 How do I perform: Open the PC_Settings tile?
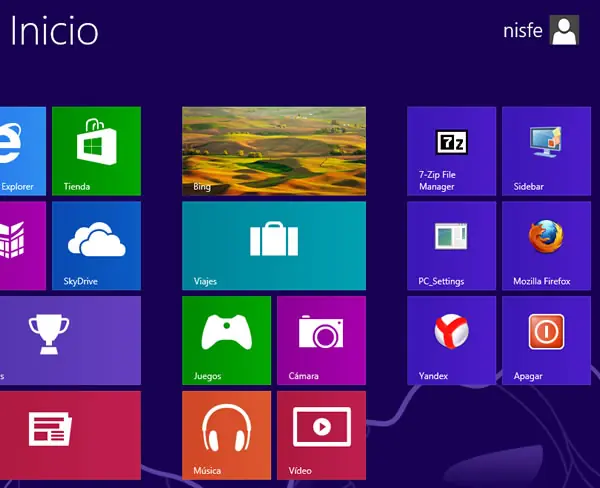(x=452, y=246)
